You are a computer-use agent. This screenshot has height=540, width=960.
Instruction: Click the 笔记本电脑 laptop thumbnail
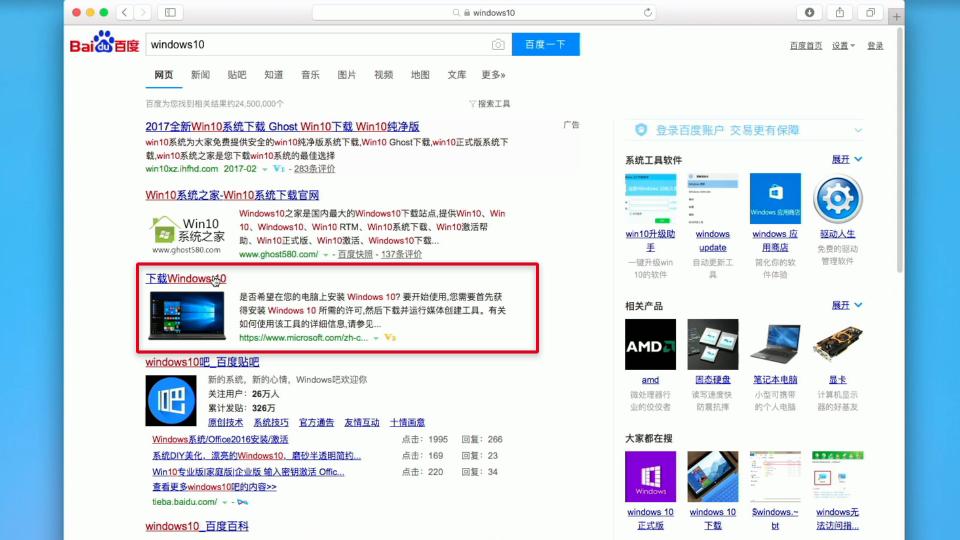775,344
